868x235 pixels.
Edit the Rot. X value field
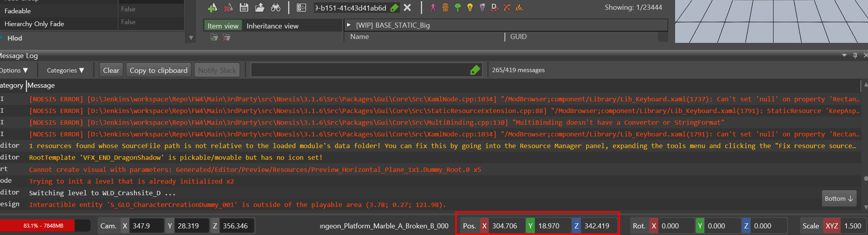coord(676,226)
